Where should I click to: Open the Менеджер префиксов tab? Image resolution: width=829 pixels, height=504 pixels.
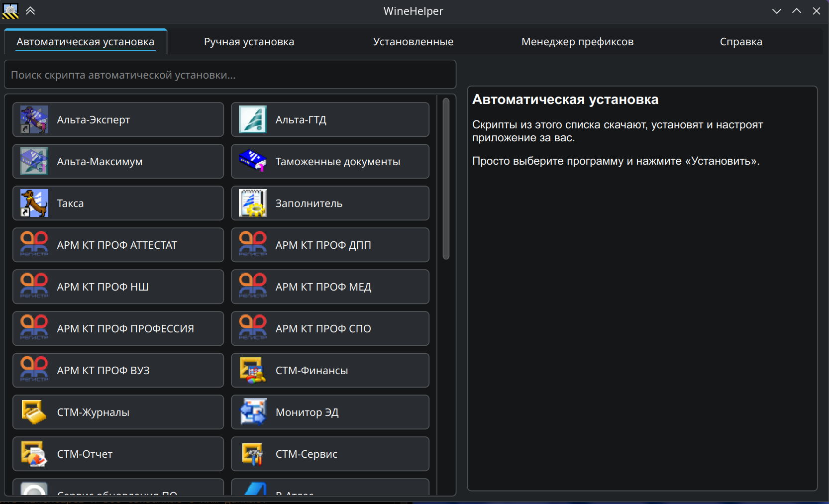click(577, 42)
